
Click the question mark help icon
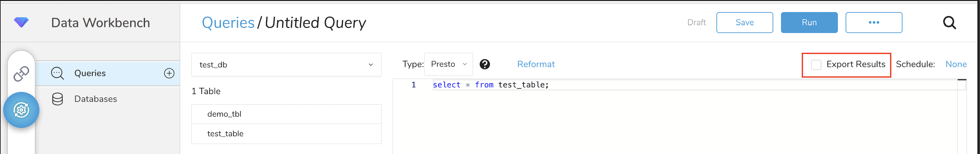click(485, 64)
